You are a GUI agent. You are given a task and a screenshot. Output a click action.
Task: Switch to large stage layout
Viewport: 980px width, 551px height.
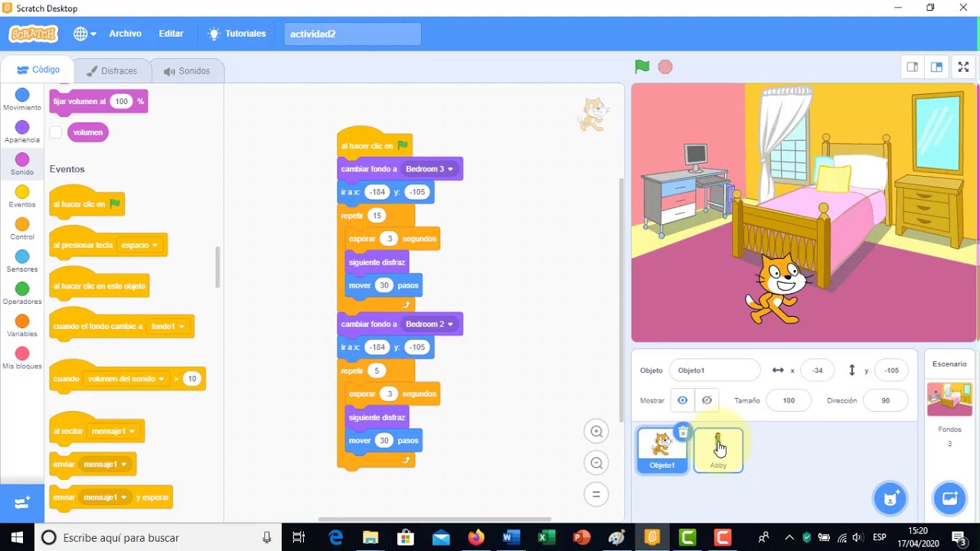pos(936,67)
